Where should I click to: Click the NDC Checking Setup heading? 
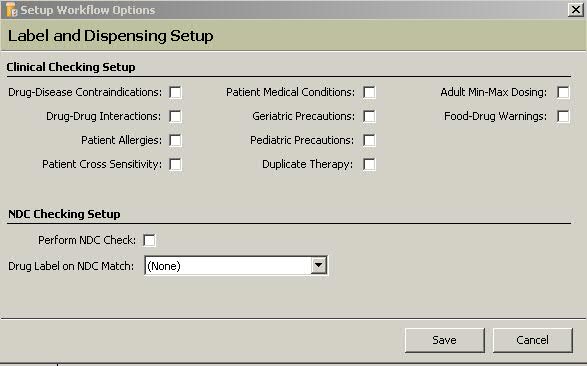click(x=64, y=214)
